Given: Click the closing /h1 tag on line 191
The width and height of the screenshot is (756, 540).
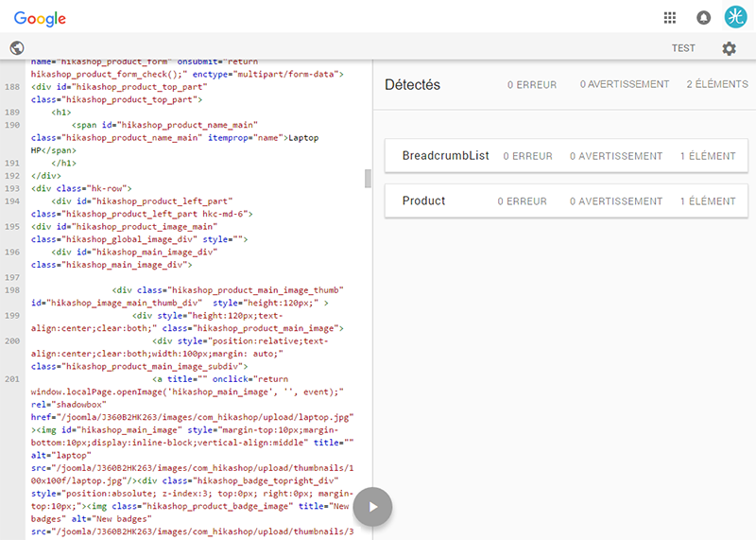Looking at the screenshot, I should [x=63, y=163].
